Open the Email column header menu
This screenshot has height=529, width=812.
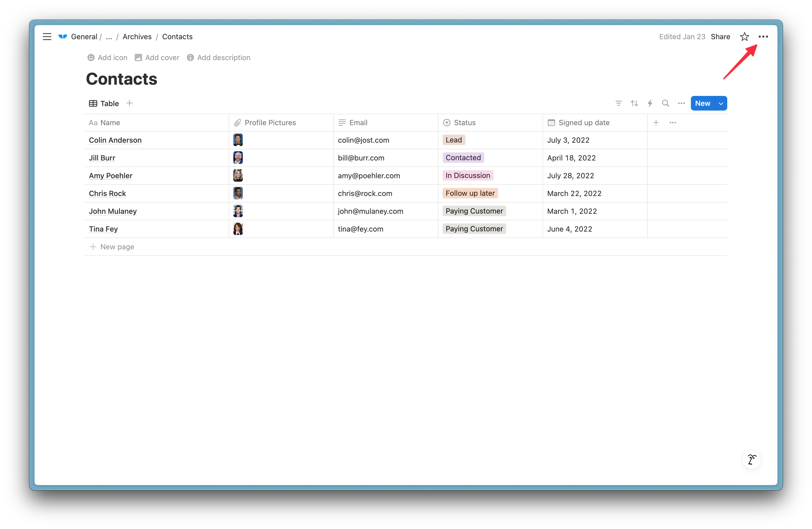pos(386,123)
